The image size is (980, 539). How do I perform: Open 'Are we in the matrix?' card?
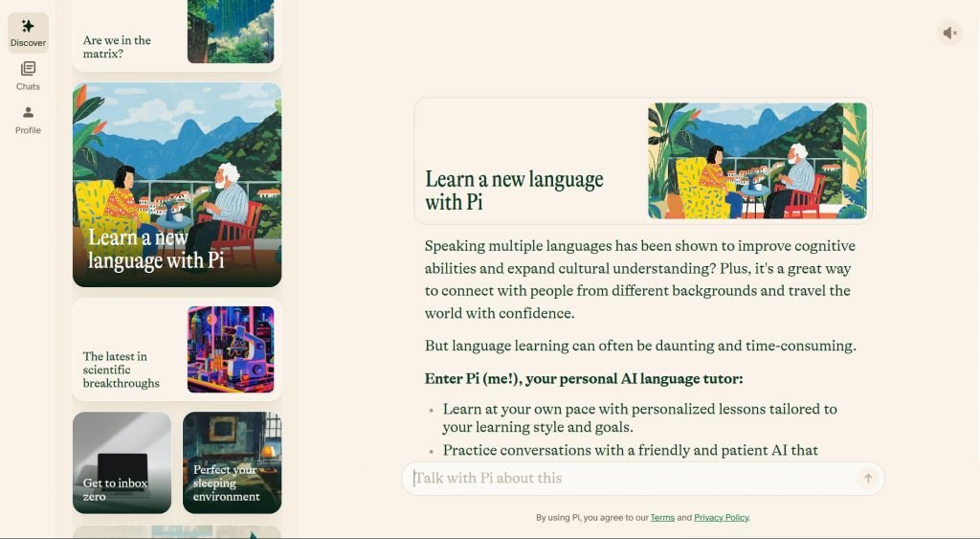tap(124, 46)
